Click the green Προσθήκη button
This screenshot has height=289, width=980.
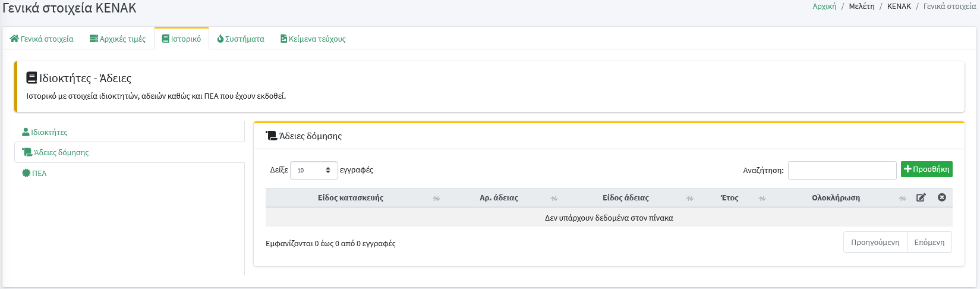(926, 169)
